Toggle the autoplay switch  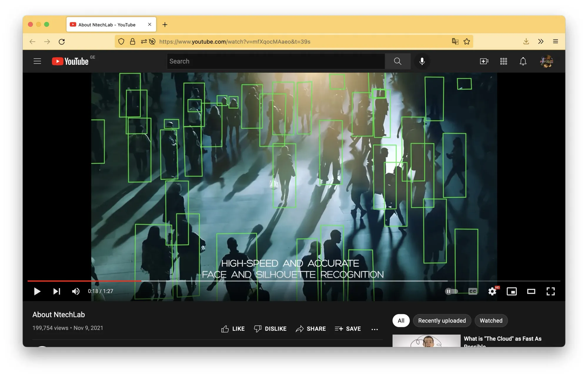pos(451,291)
